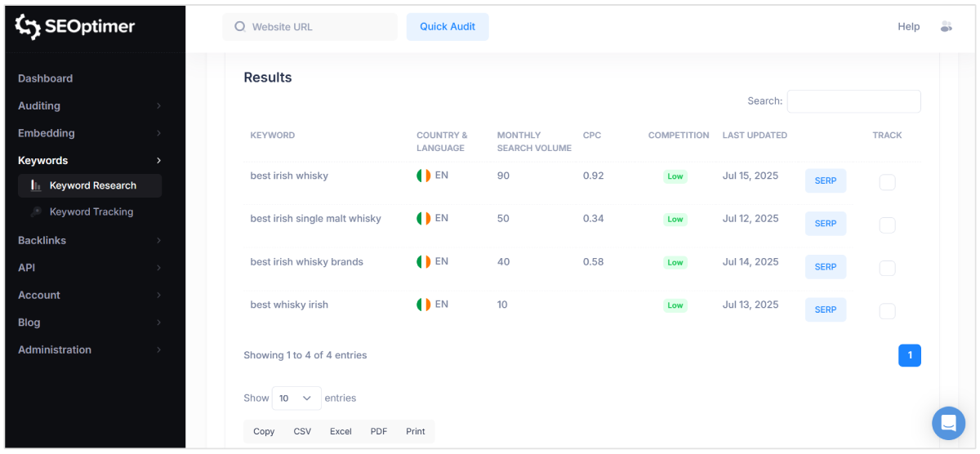View SERP for best irish whisky brands
Screen dimensions: 980x454
pyautogui.click(x=825, y=267)
